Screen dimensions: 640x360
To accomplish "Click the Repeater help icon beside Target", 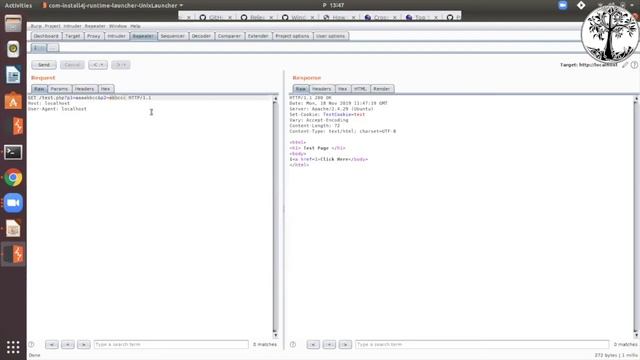I will (x=634, y=65).
